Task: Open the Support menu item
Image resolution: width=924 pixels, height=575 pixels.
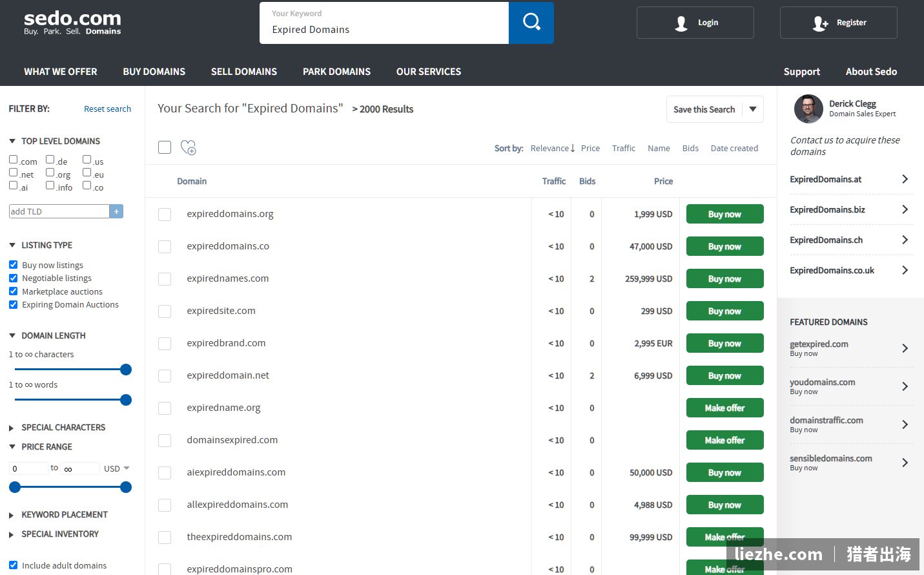Action: pos(802,72)
